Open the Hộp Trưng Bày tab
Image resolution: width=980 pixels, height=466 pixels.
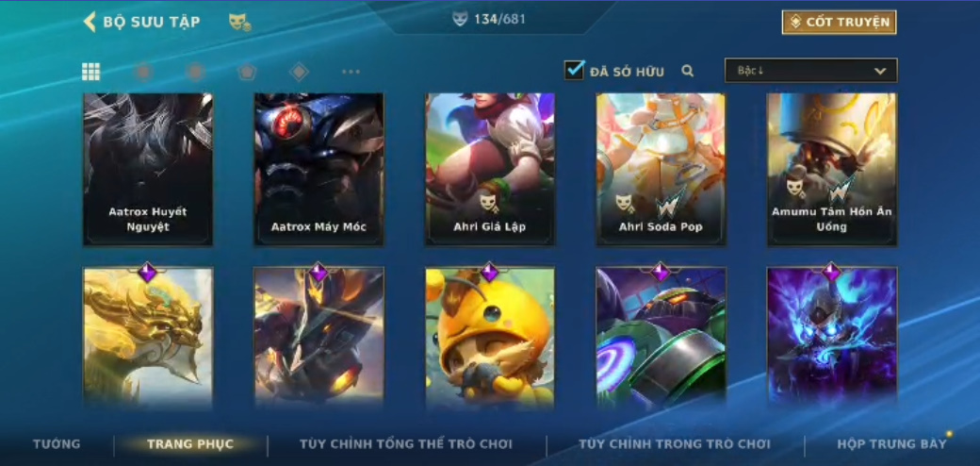[x=891, y=444]
